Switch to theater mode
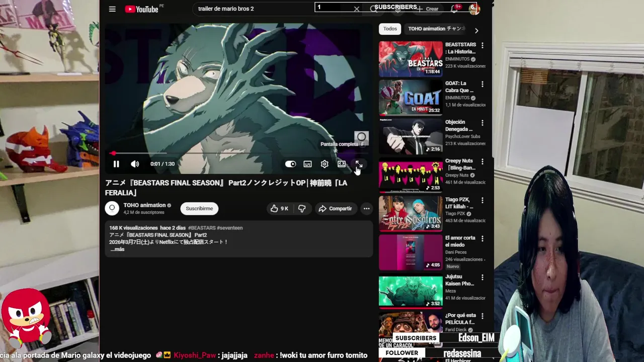The width and height of the screenshot is (644, 362). pos(342,164)
